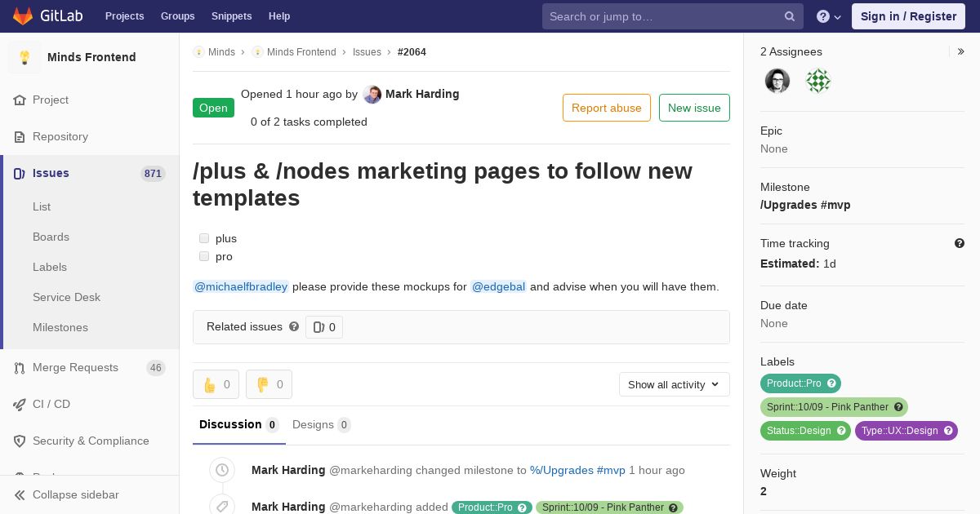The width and height of the screenshot is (980, 514).
Task: Toggle the 'pro' task checkbox
Action: tap(204, 256)
